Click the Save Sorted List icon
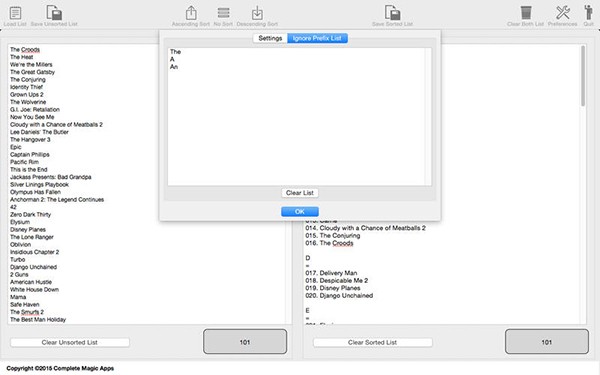600x375 pixels. 393,13
